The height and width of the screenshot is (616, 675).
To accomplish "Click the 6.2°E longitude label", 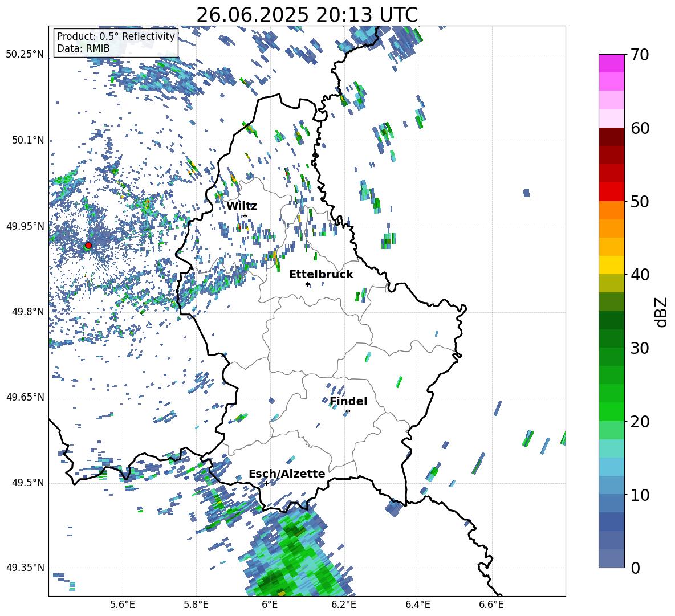I will 344,605.
